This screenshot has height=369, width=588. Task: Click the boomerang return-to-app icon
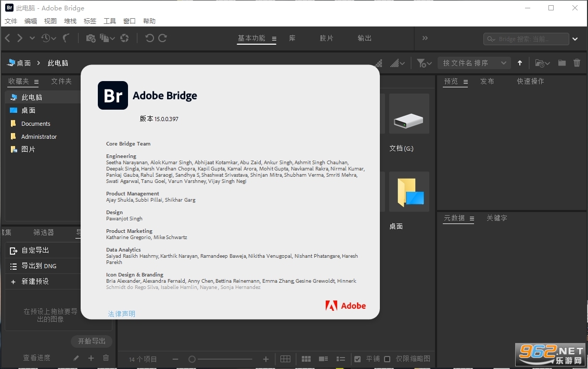tap(67, 38)
